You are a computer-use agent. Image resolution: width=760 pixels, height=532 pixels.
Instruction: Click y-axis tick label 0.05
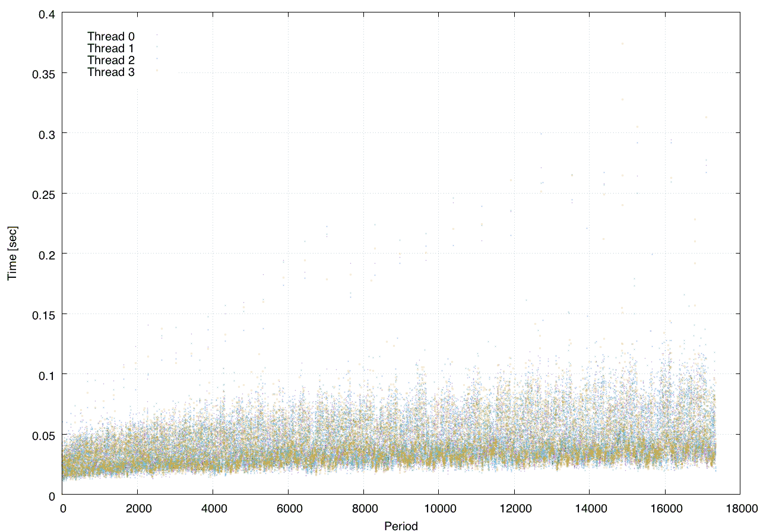tap(44, 435)
